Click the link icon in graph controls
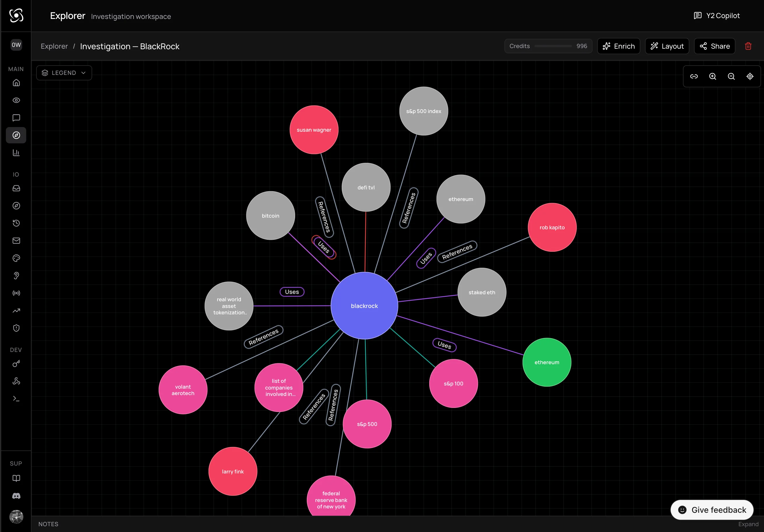 pos(694,76)
